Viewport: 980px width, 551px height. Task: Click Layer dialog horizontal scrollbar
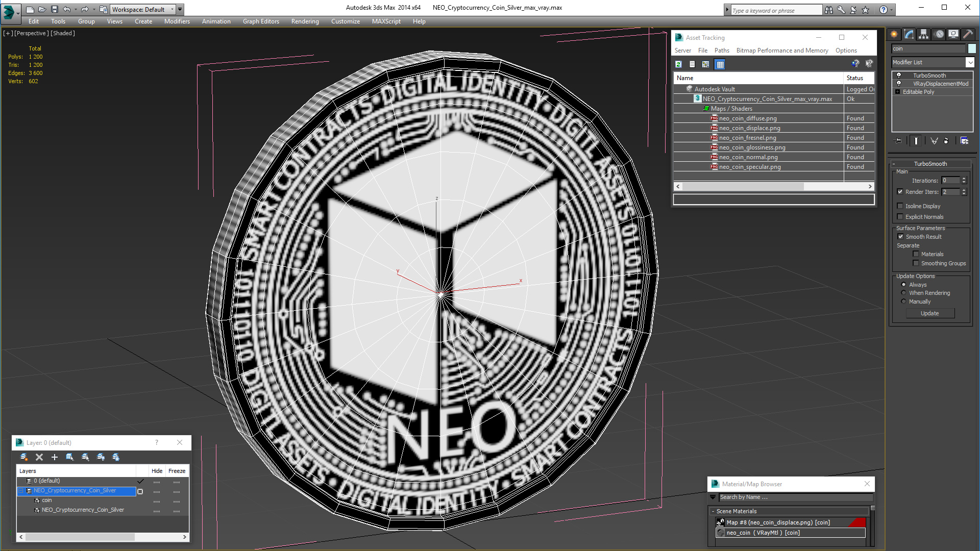pyautogui.click(x=103, y=537)
